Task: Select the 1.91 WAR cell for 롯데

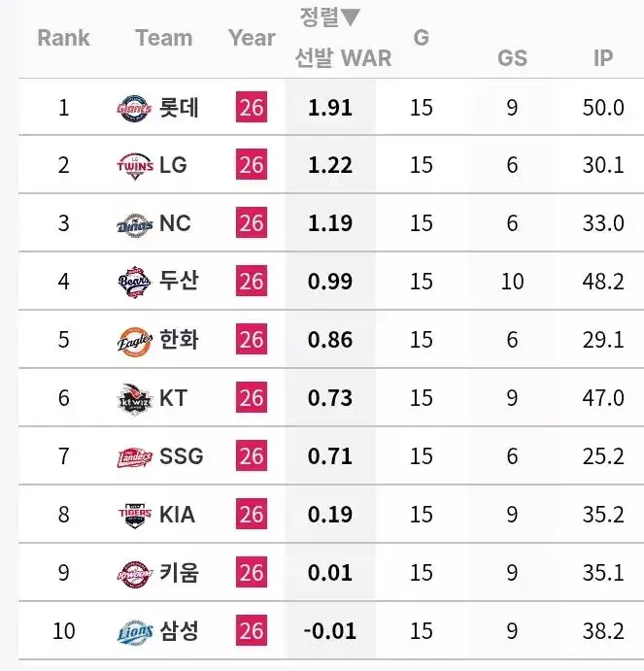Action: click(x=329, y=108)
